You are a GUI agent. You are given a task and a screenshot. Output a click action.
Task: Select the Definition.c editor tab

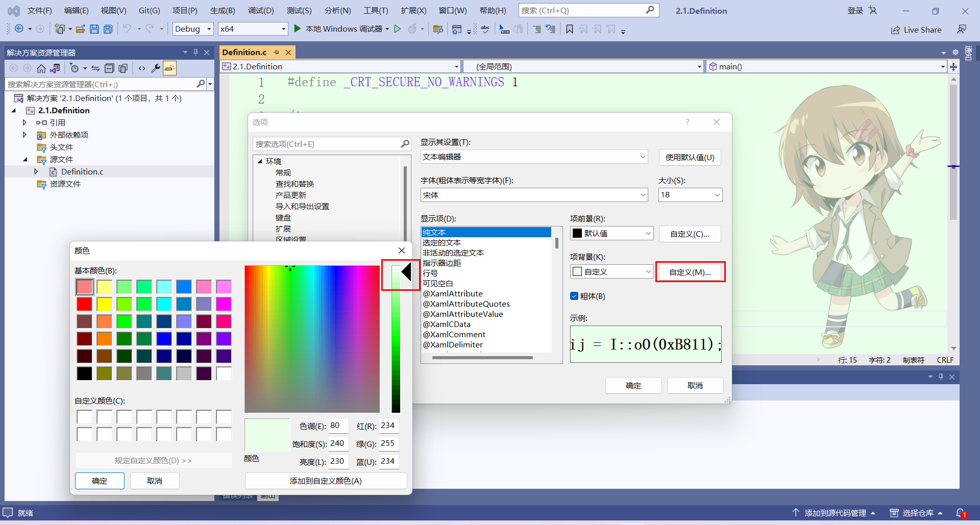point(244,52)
